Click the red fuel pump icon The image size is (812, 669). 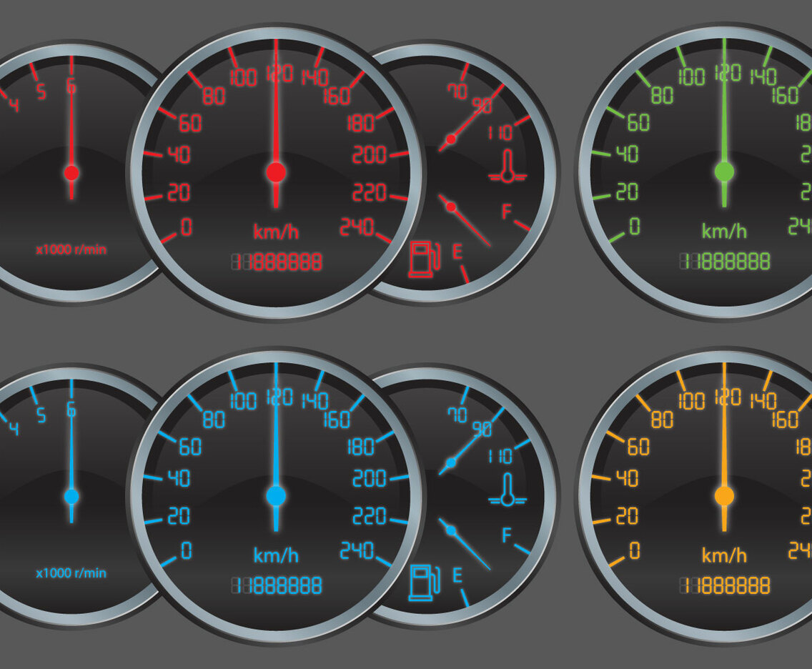[x=422, y=259]
